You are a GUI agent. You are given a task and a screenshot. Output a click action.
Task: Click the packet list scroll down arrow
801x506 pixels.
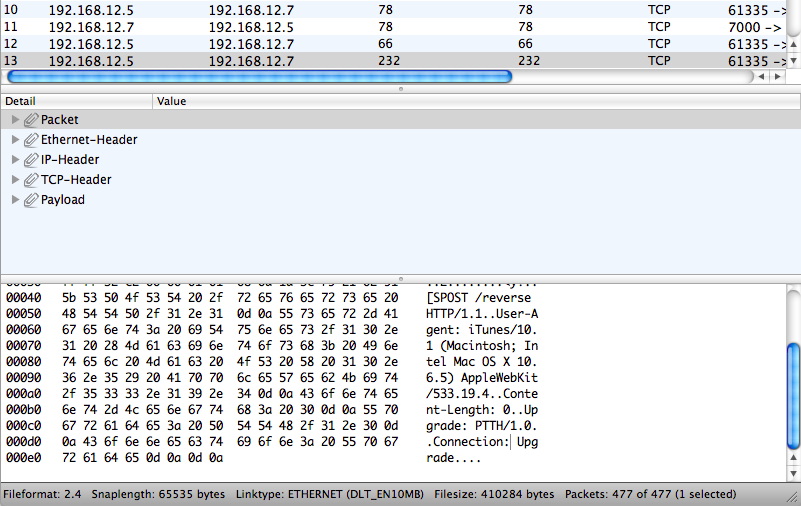point(793,60)
